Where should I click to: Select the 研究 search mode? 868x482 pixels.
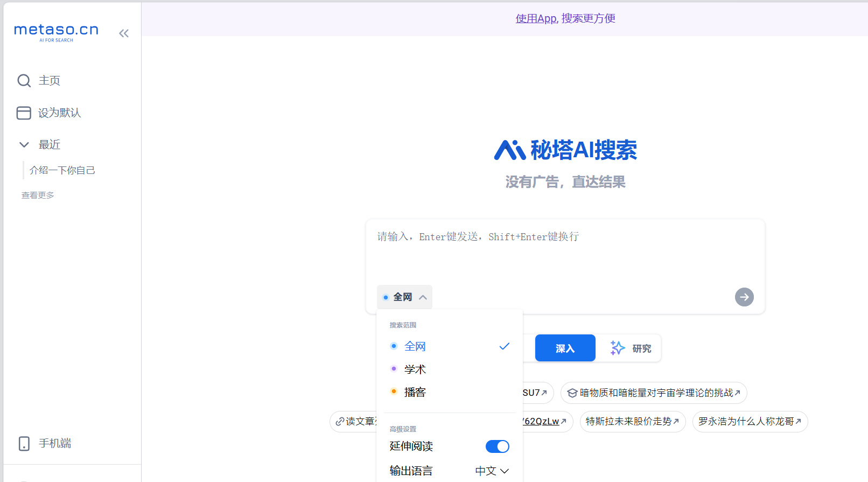(631, 348)
